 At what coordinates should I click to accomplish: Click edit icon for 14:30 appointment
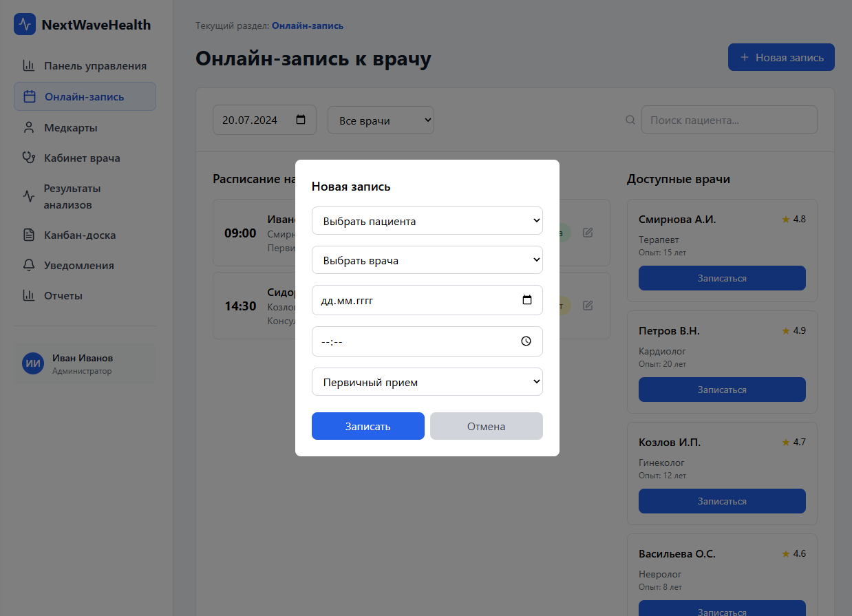point(588,305)
